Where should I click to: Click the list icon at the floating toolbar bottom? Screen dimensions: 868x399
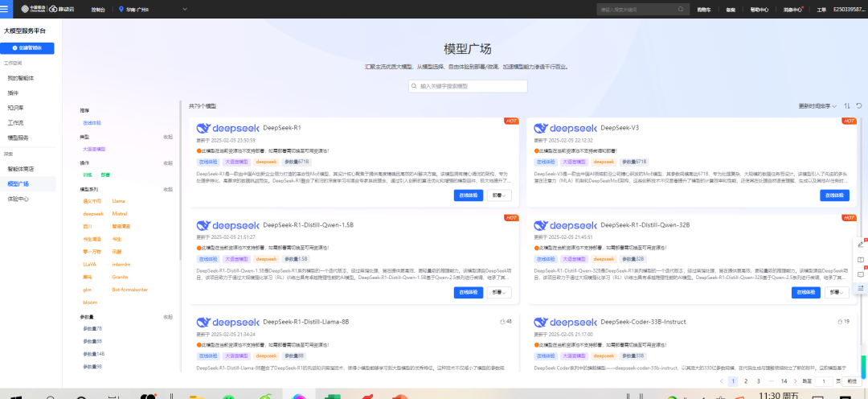tap(860, 288)
